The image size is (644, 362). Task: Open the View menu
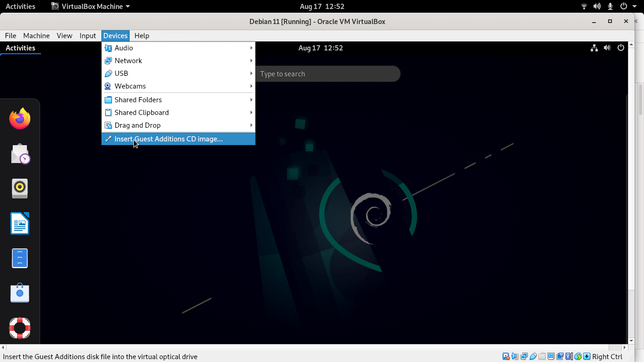click(65, 35)
